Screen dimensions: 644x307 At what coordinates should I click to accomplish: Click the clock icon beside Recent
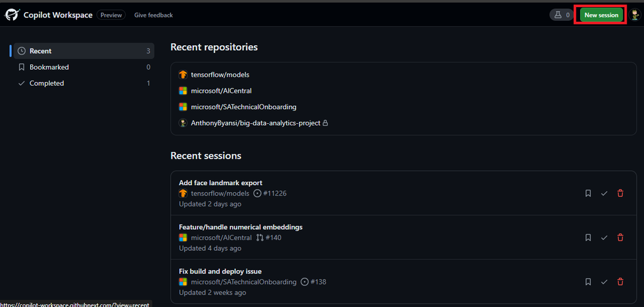tap(22, 51)
